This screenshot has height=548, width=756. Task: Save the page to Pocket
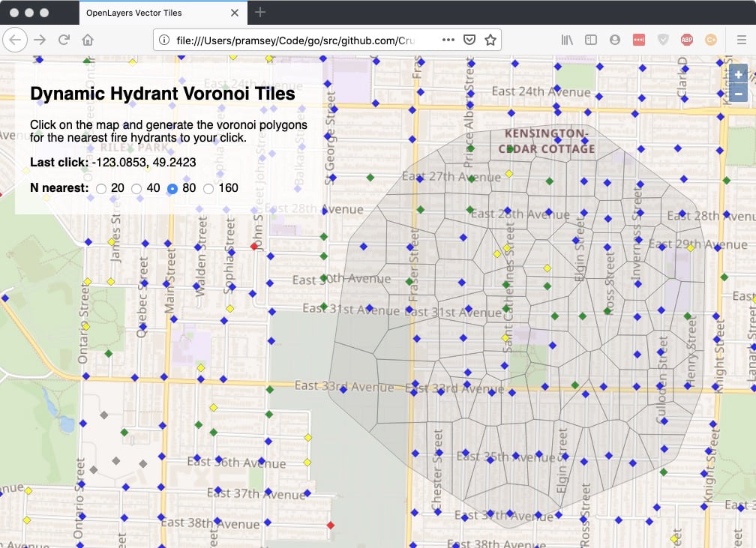tap(468, 40)
